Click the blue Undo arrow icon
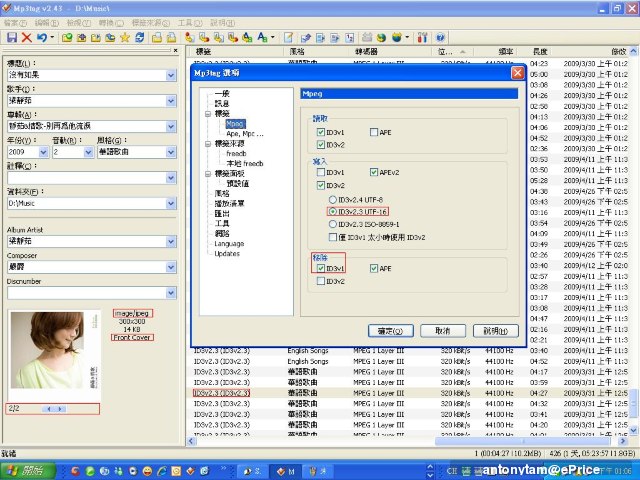The height and width of the screenshot is (480, 640). tap(42, 38)
